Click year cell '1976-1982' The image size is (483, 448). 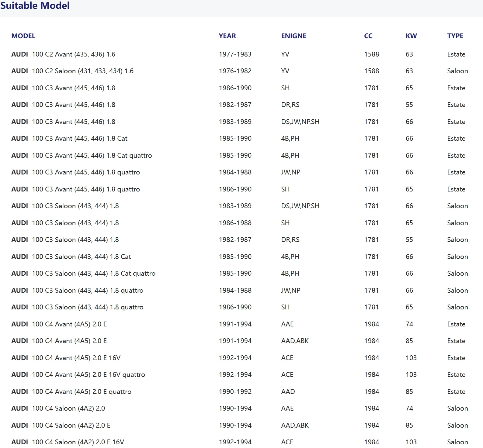tap(235, 71)
